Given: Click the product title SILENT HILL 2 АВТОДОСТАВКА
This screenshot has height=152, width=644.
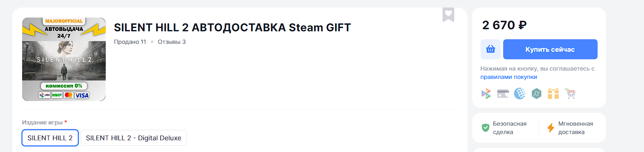Looking at the screenshot, I should coord(232,28).
